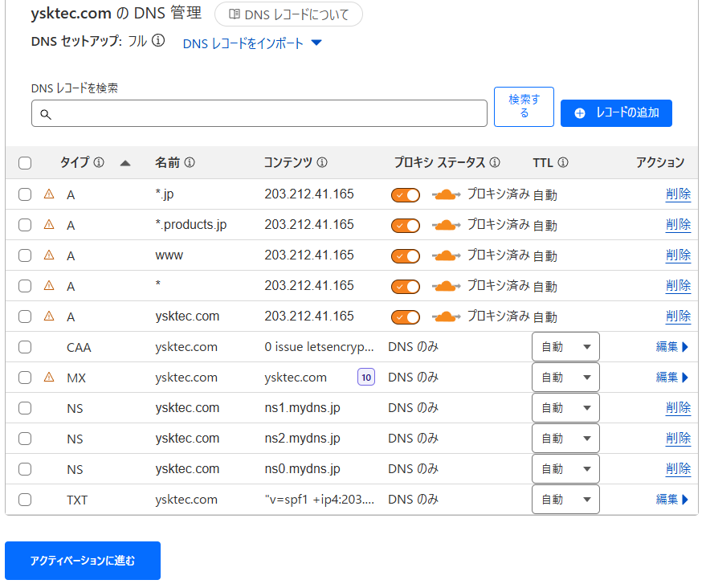Click the info icon next to TTL header

[563, 162]
